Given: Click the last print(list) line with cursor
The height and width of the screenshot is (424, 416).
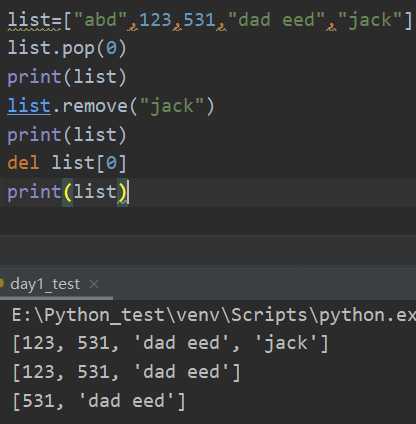Looking at the screenshot, I should (x=68, y=192).
